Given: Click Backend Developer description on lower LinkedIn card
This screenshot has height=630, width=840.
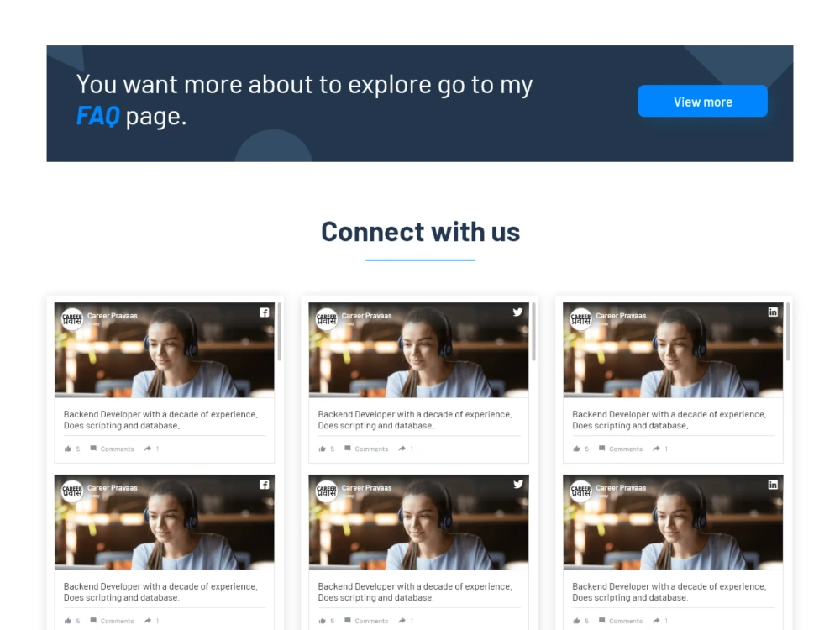Looking at the screenshot, I should (x=669, y=591).
